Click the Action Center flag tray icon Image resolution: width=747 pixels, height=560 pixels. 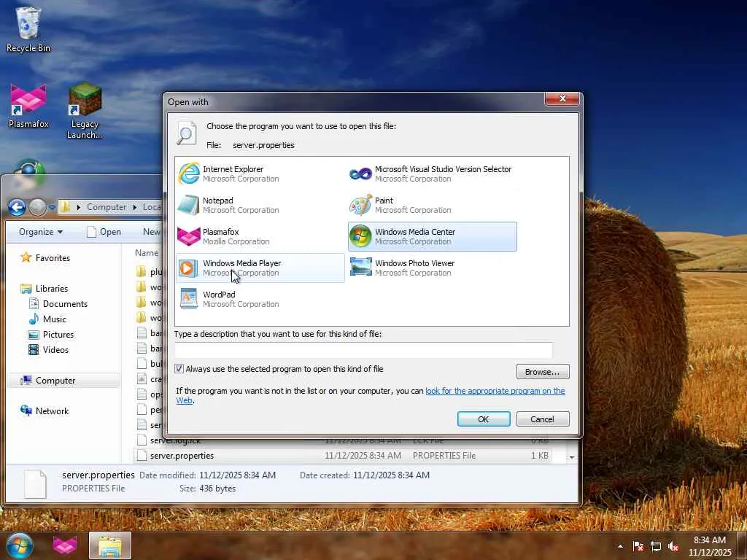pyautogui.click(x=638, y=546)
